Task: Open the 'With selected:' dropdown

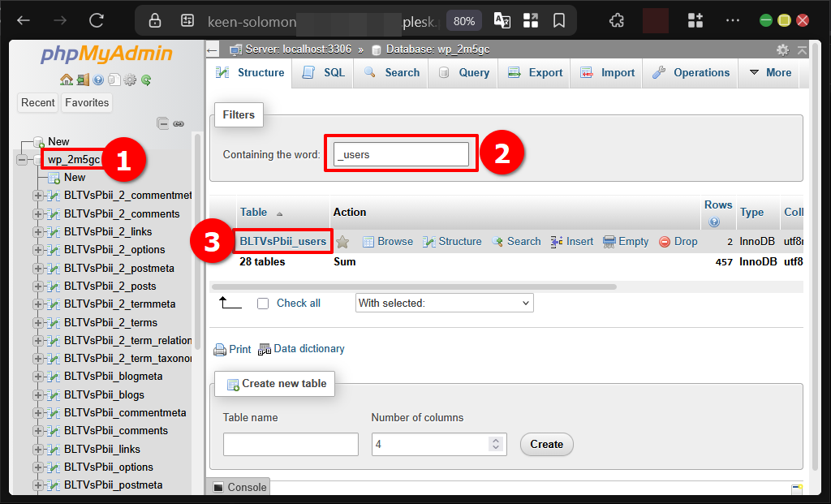Action: [x=444, y=304]
